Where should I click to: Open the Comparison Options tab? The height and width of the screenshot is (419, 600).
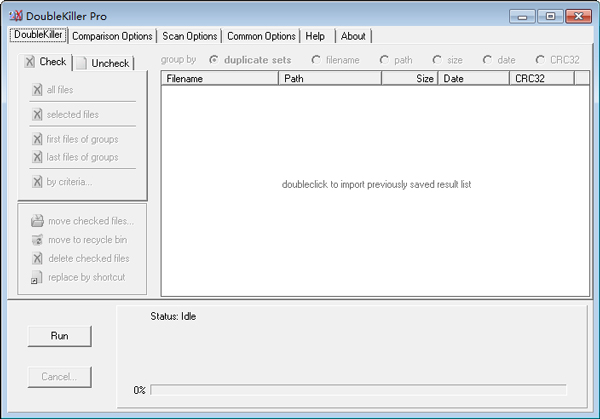(112, 36)
